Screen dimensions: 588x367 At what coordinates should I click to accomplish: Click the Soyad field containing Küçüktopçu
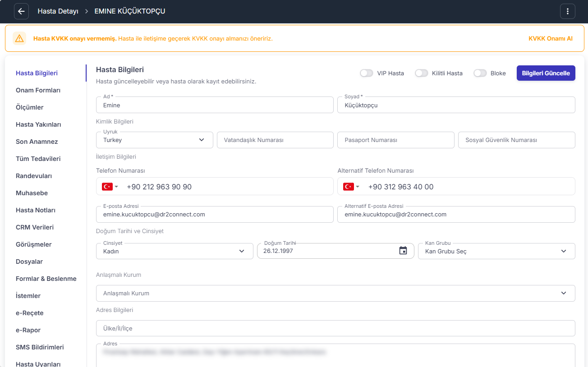tap(456, 105)
